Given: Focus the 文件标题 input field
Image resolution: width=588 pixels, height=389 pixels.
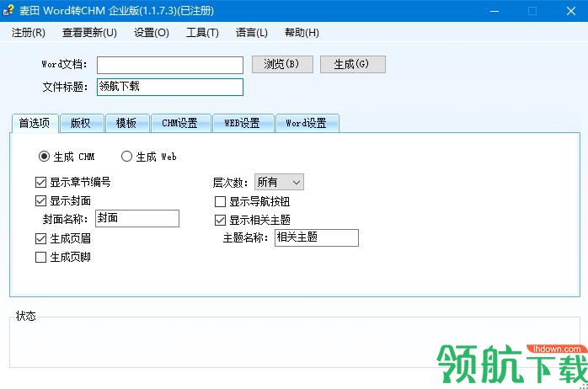Looking at the screenshot, I should 170,87.
